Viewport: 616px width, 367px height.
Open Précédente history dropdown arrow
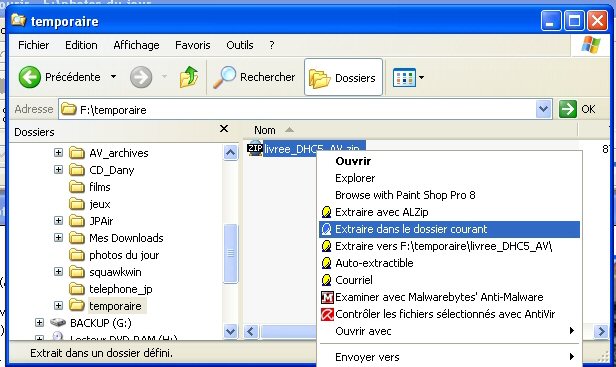[113, 77]
